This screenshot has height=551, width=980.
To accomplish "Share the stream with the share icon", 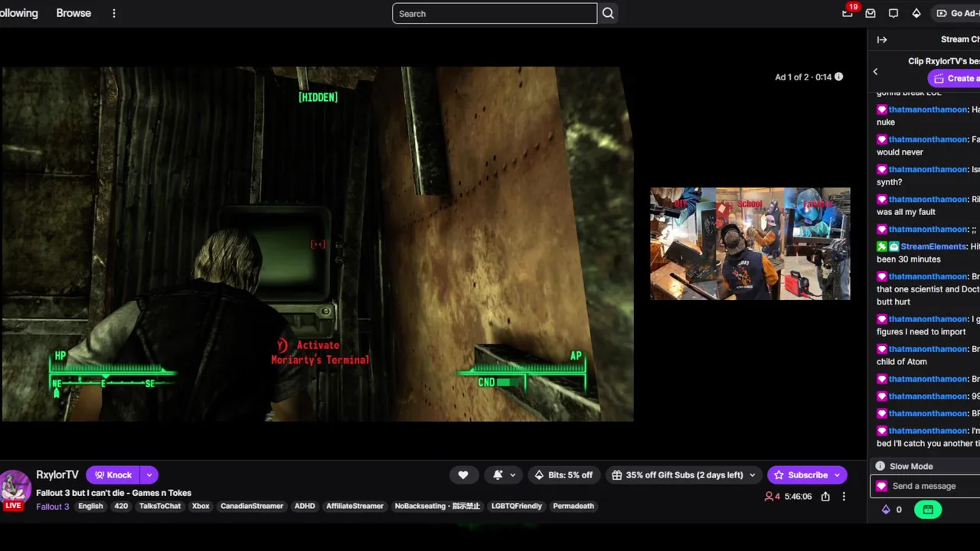I will (825, 497).
